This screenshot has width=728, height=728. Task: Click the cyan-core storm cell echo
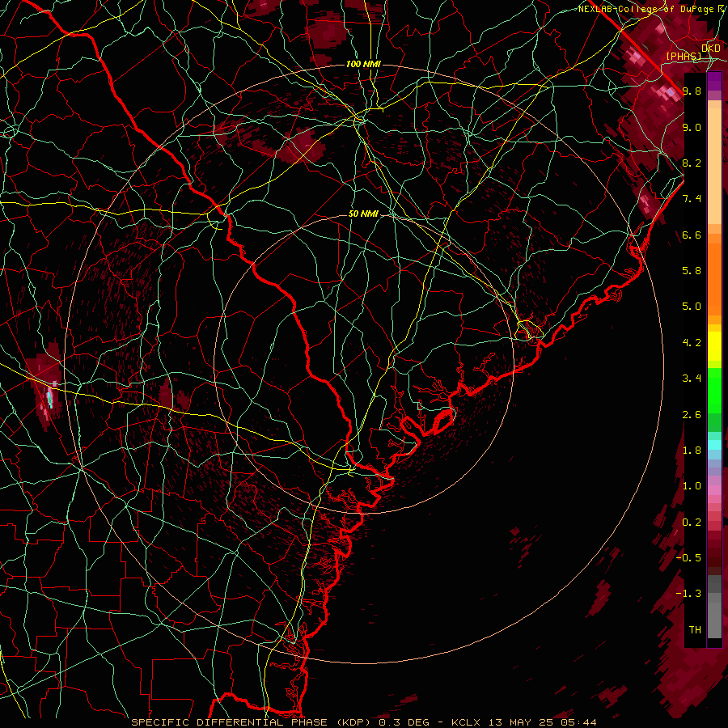(50, 399)
